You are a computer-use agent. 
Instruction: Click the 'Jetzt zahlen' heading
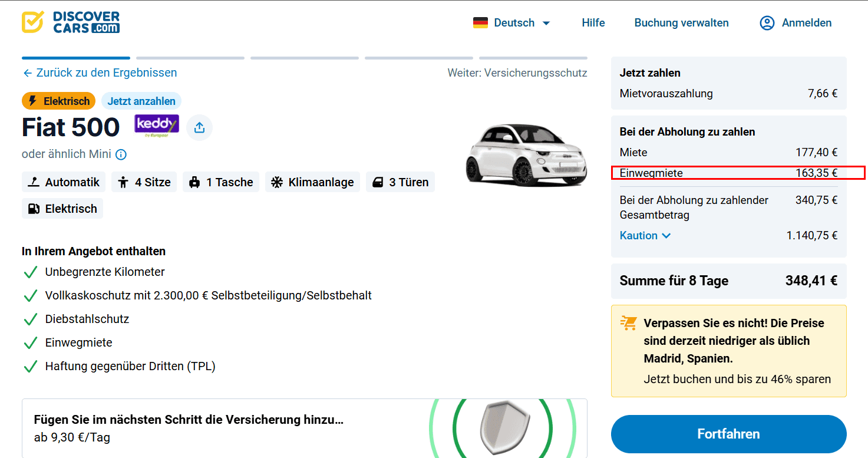[650, 73]
